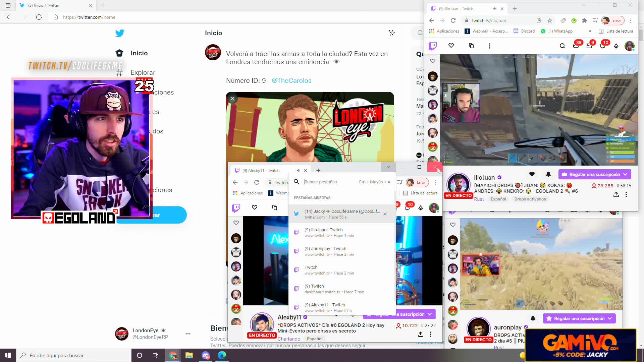Open a new tab in the Alexby11 window

coord(318,171)
